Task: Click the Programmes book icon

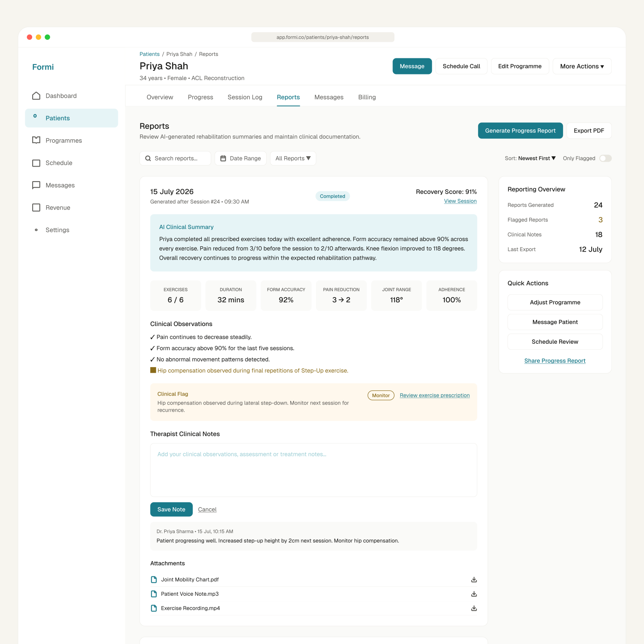Action: 36,140
